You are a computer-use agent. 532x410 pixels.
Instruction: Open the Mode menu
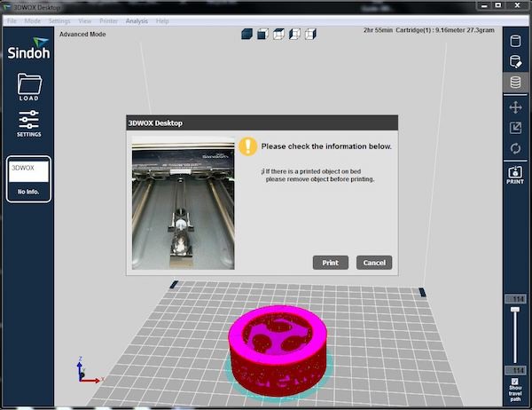[33, 21]
